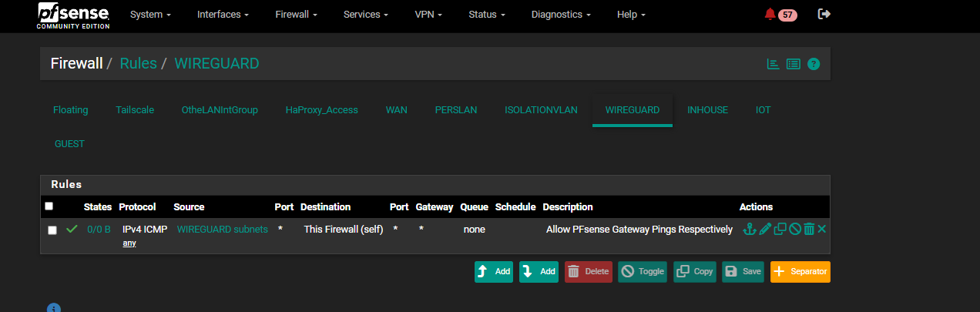Screen dimensions: 980x312
Task: Open the Status dropdown menu
Action: point(487,15)
